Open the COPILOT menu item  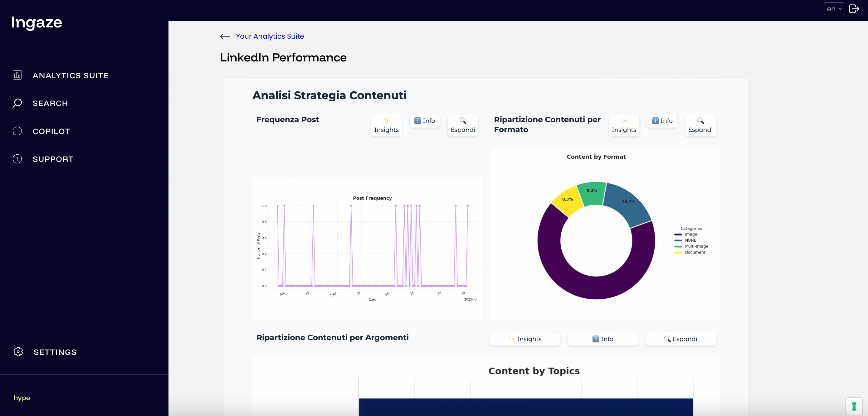pos(51,131)
